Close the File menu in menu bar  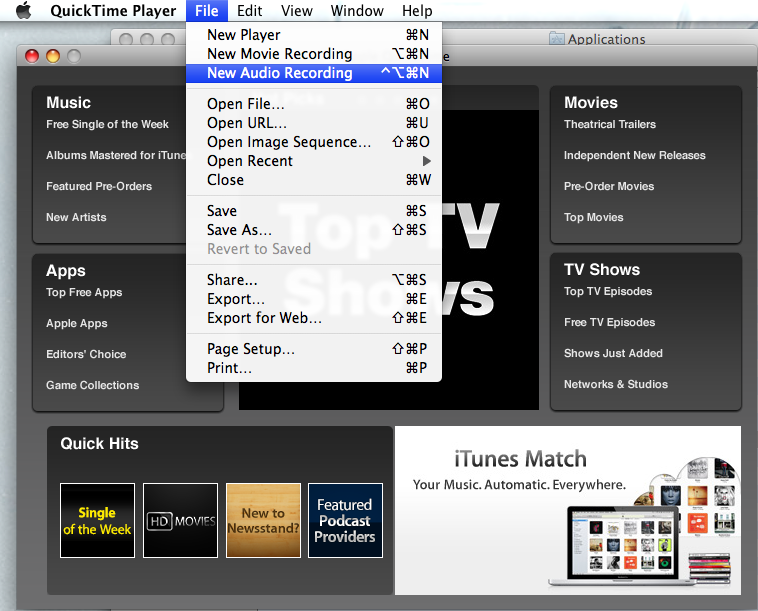coord(206,11)
